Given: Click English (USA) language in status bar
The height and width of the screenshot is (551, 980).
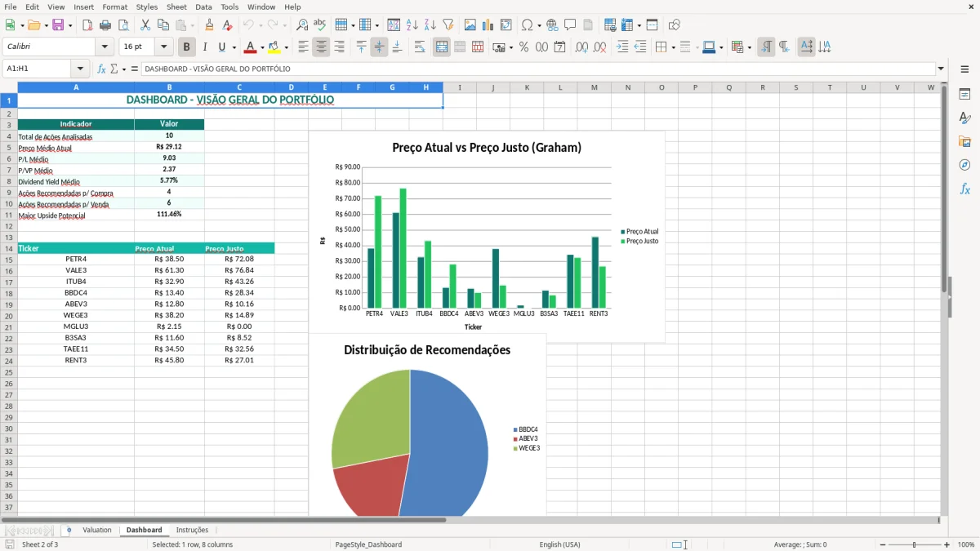Looking at the screenshot, I should point(559,544).
